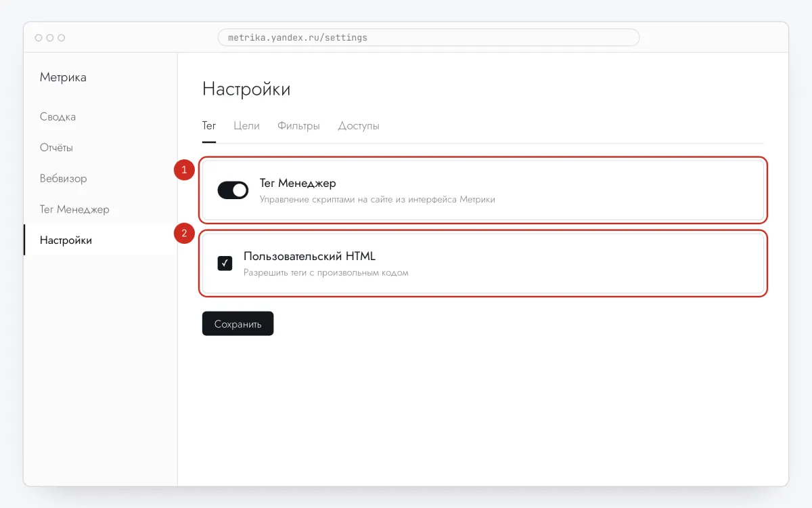Click the third window control circle

(62, 38)
